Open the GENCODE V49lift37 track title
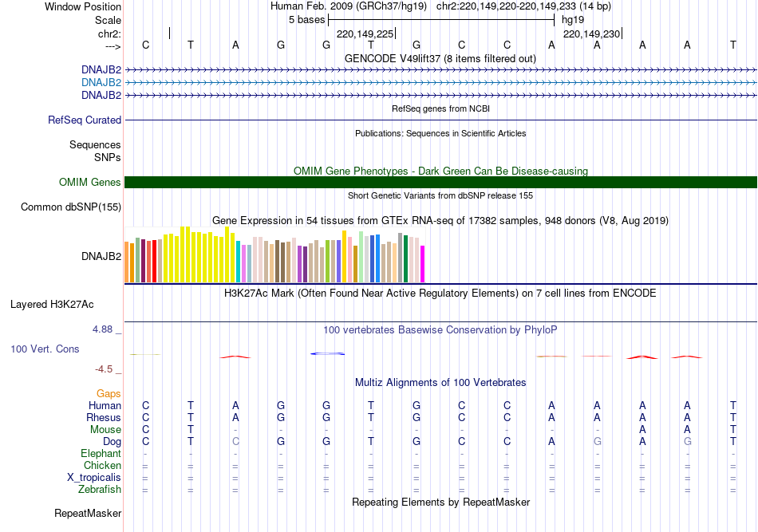Viewport: 758px width, 532px height. 440,58
